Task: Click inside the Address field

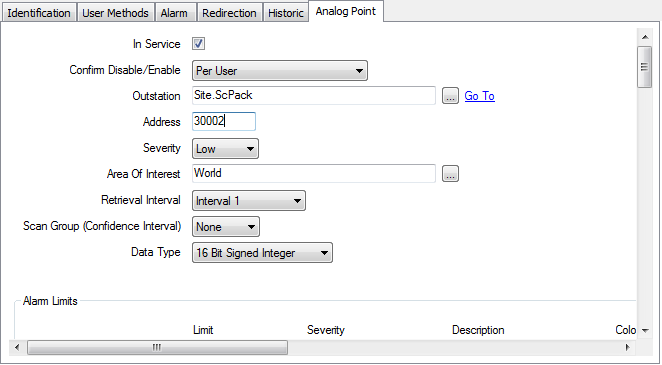Action: [224, 122]
